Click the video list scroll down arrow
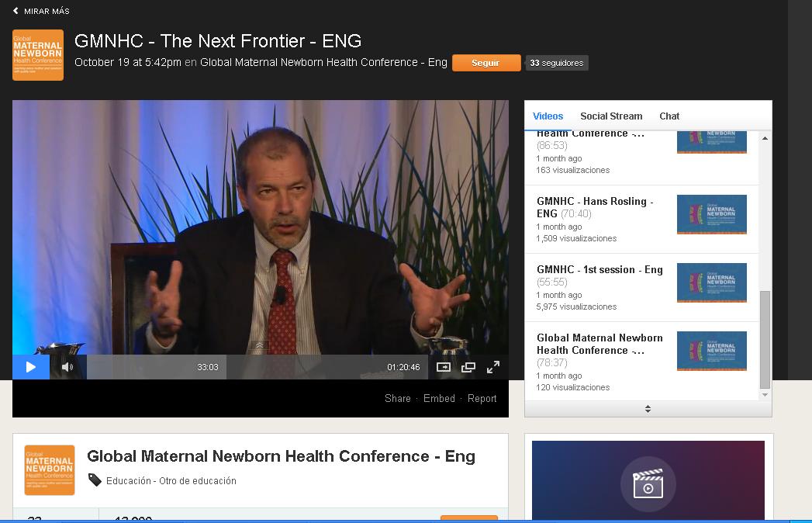812x523 pixels. click(x=765, y=395)
